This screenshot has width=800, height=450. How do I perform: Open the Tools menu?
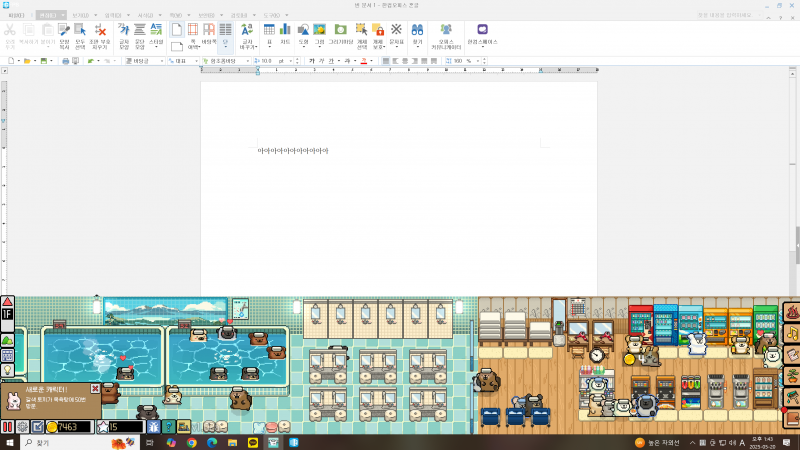[271, 15]
